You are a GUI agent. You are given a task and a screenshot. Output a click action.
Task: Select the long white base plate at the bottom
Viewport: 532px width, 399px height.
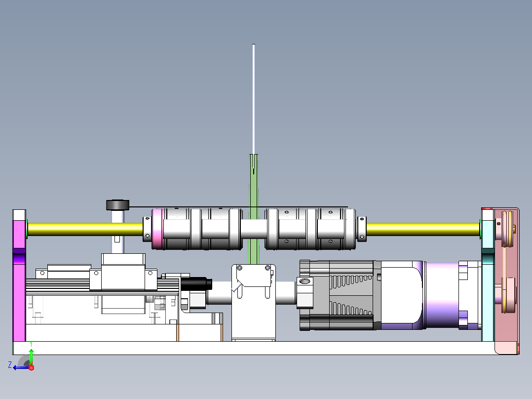(x=253, y=348)
